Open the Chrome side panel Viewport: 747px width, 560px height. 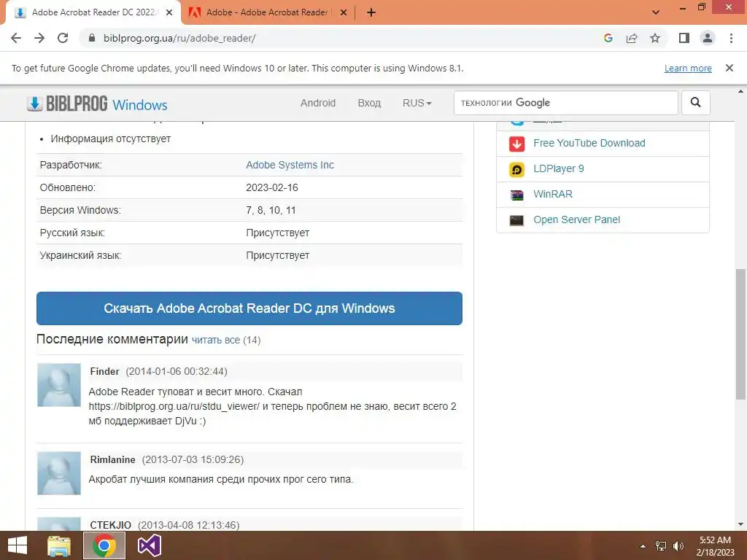pyautogui.click(x=684, y=38)
